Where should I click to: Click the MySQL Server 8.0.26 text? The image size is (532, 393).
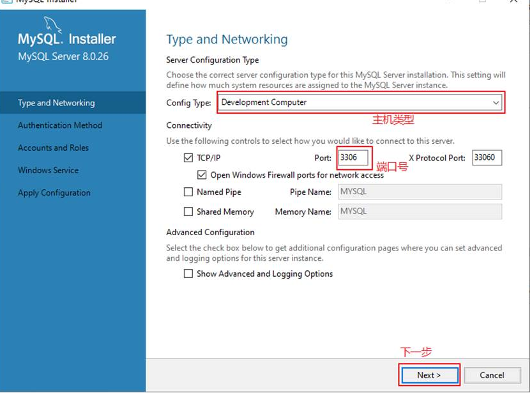click(63, 56)
